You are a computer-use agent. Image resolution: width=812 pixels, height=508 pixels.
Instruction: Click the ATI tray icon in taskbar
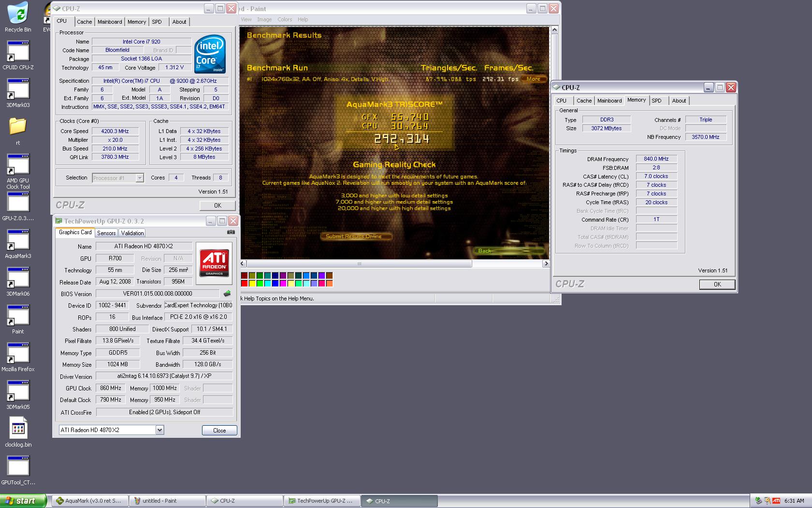(x=776, y=501)
